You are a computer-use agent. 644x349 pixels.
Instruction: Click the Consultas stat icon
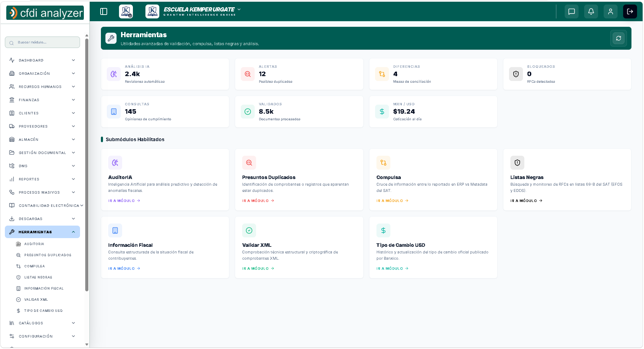pyautogui.click(x=114, y=112)
